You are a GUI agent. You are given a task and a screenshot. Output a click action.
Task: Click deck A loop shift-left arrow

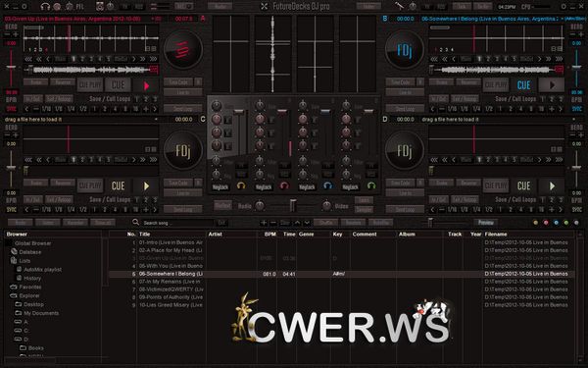click(26, 109)
